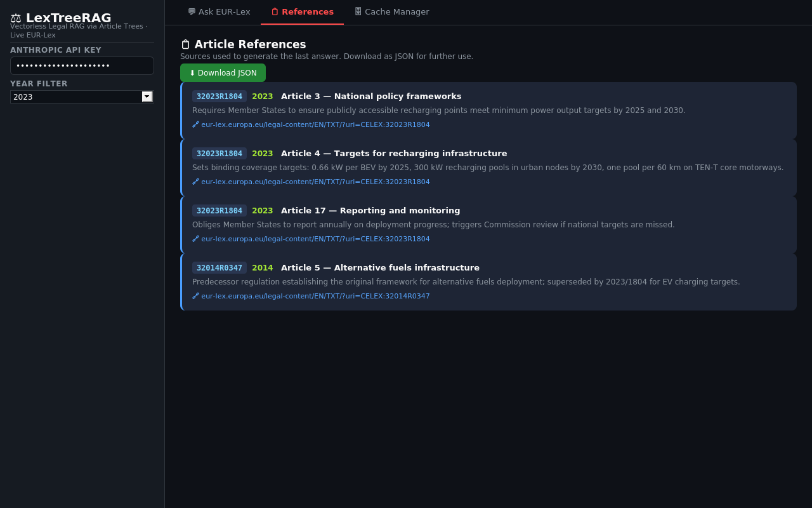Open the Cache Manager tab

point(391,11)
